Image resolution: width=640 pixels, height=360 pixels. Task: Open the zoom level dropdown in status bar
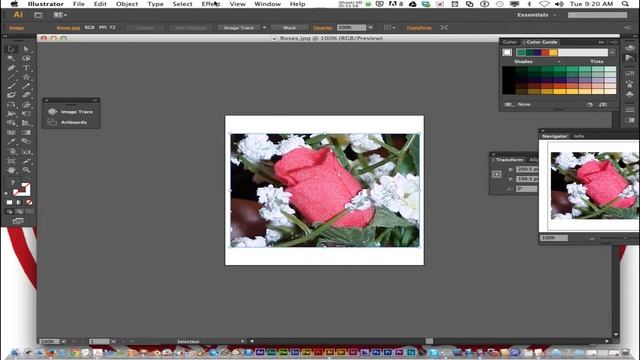tap(63, 341)
